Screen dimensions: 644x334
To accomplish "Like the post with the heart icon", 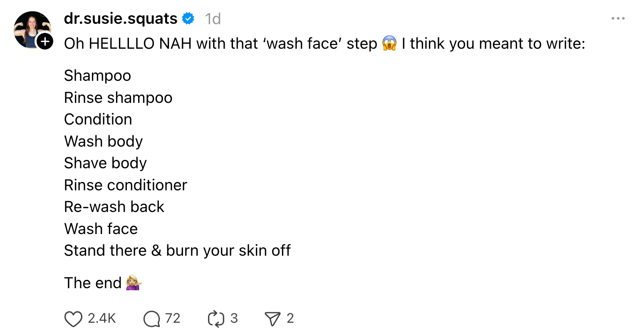I will [74, 319].
